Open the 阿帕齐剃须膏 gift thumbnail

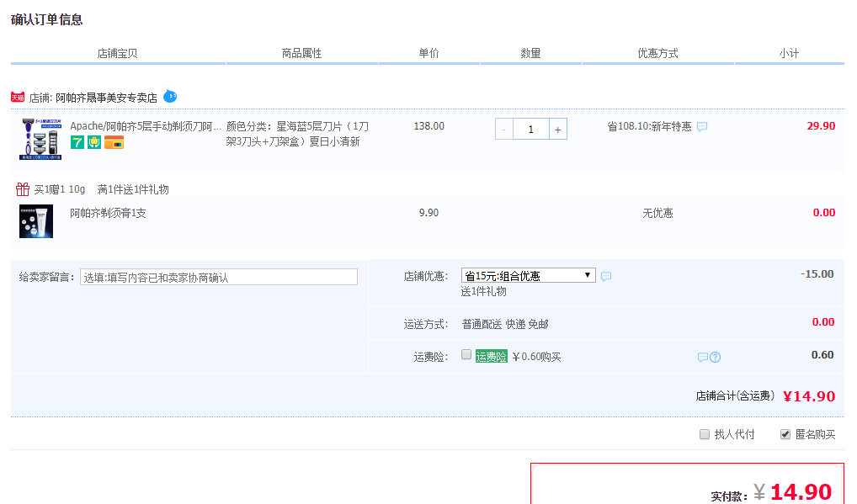(36, 221)
